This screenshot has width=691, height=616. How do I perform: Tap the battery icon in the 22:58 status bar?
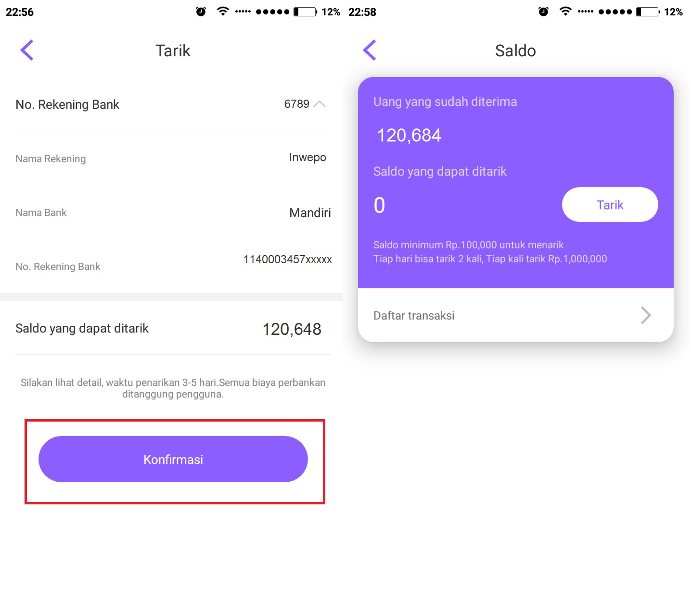(648, 12)
